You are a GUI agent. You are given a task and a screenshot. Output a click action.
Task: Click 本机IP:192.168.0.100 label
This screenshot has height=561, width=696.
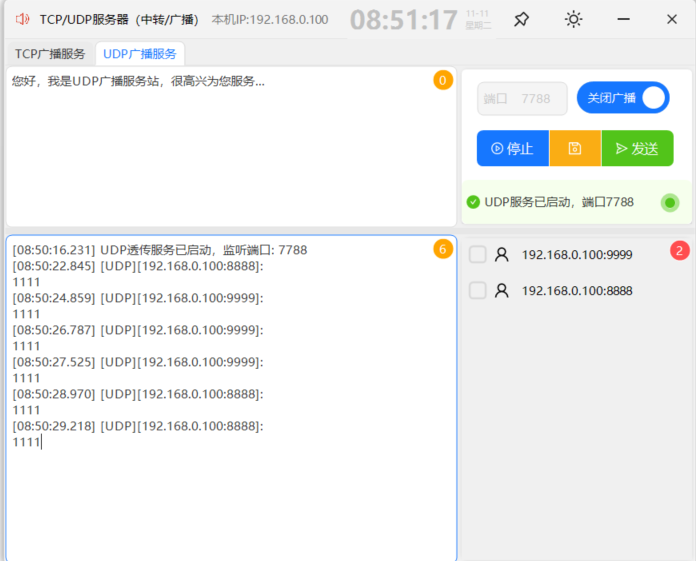tap(270, 20)
